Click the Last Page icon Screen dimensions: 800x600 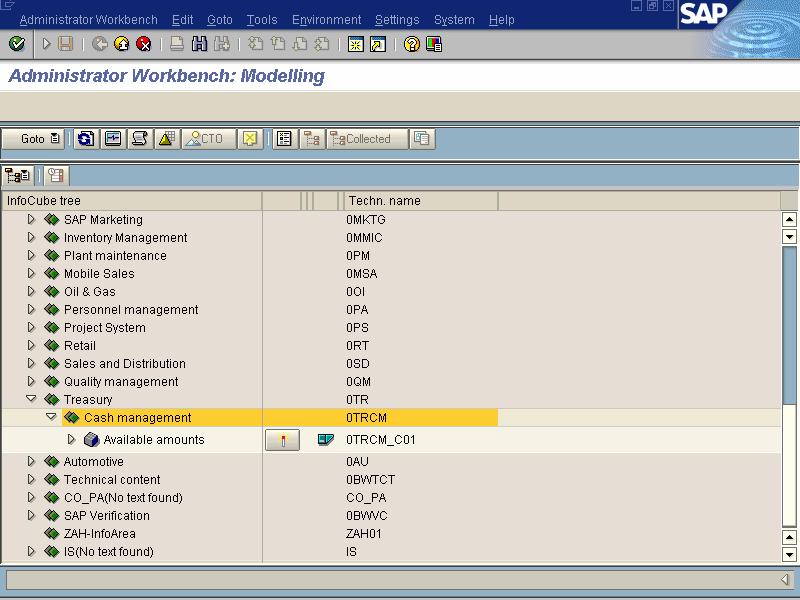pyautogui.click(x=322, y=44)
